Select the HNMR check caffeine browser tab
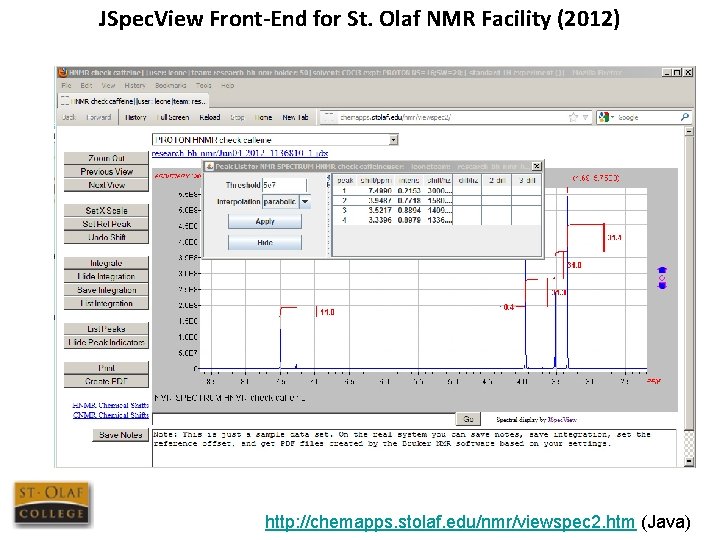Screen dimensions: 720x540 [x=134, y=101]
